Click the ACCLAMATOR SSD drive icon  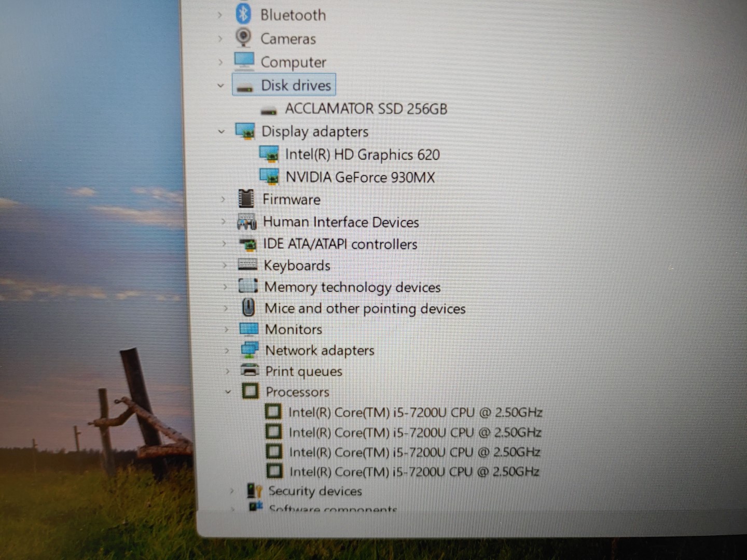click(269, 110)
